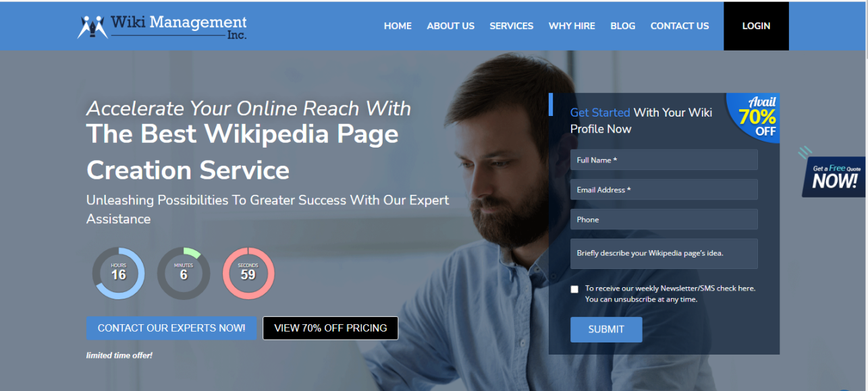
Task: Open the Services menu
Action: click(x=512, y=26)
